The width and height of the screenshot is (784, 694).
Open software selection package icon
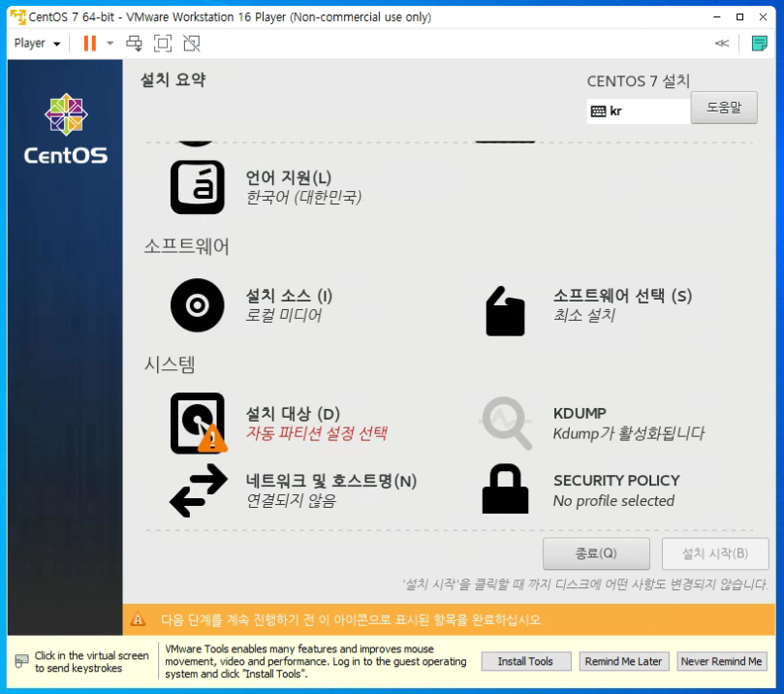(x=506, y=310)
